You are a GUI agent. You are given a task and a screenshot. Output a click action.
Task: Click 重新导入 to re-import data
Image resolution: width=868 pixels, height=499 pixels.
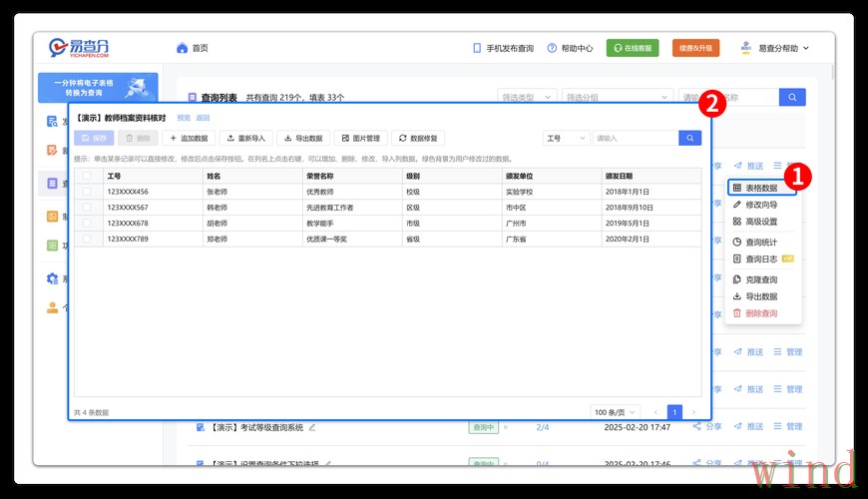pos(245,139)
